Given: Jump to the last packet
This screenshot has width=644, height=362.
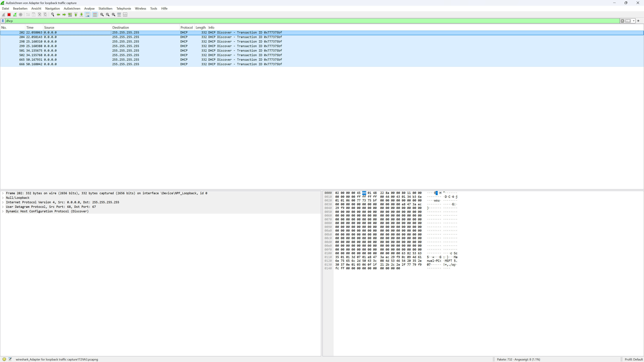Looking at the screenshot, I should pyautogui.click(x=82, y=15).
